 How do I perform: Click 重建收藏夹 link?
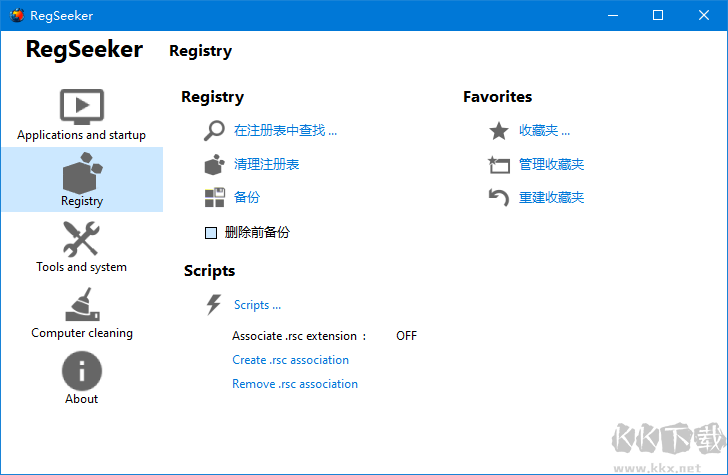click(x=551, y=197)
